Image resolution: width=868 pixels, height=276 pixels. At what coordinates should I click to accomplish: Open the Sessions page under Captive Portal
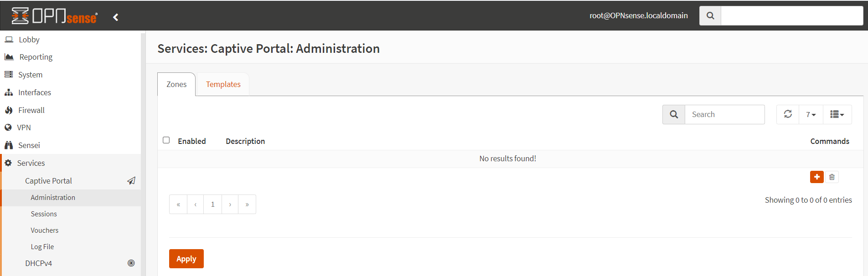coord(44,214)
